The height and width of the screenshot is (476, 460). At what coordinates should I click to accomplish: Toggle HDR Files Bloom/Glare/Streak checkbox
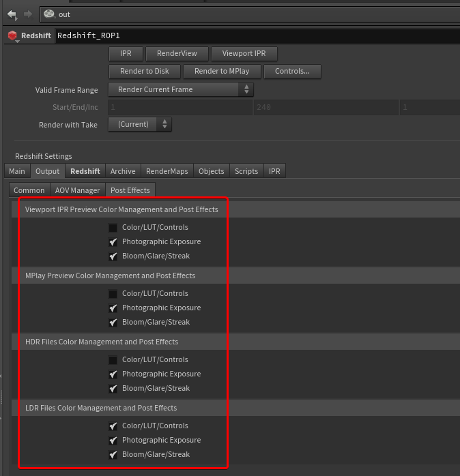tap(113, 388)
